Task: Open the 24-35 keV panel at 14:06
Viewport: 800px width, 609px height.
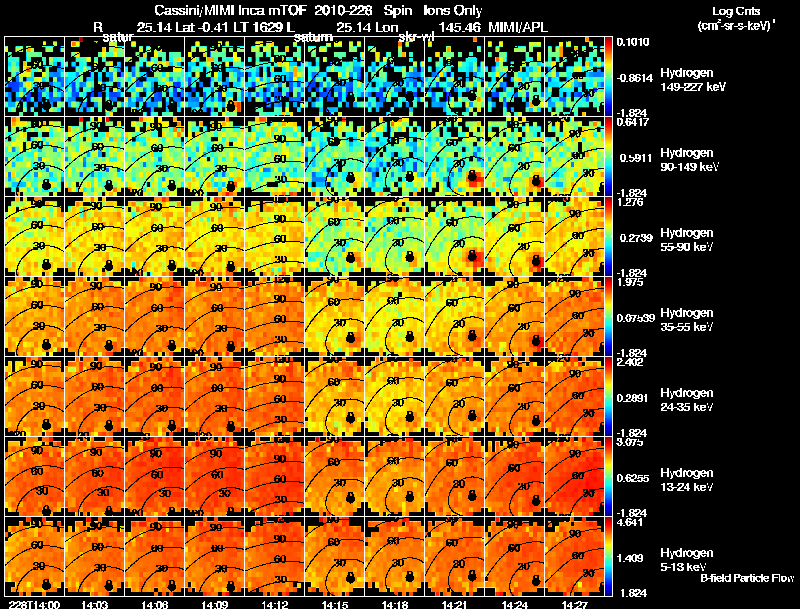Action: click(x=155, y=397)
